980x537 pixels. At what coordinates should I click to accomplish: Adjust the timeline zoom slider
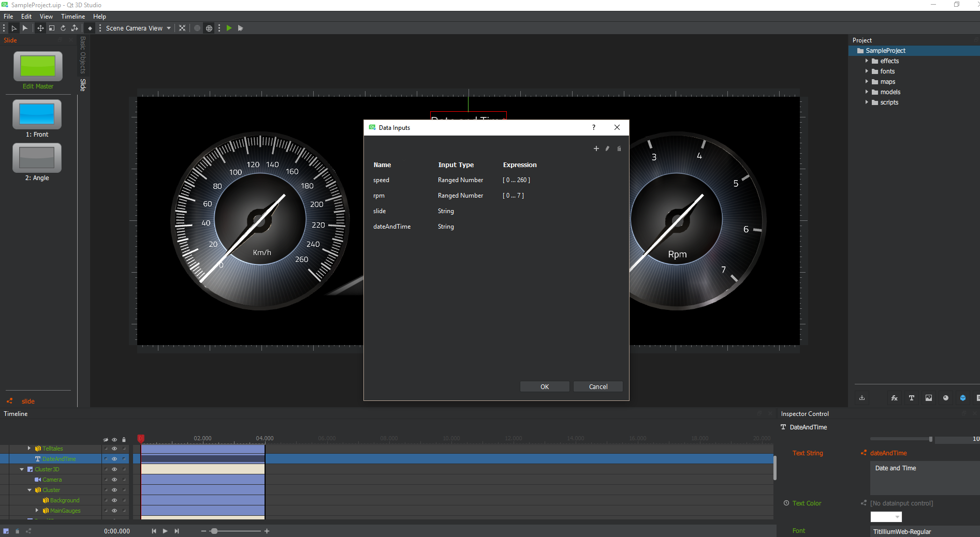point(214,531)
